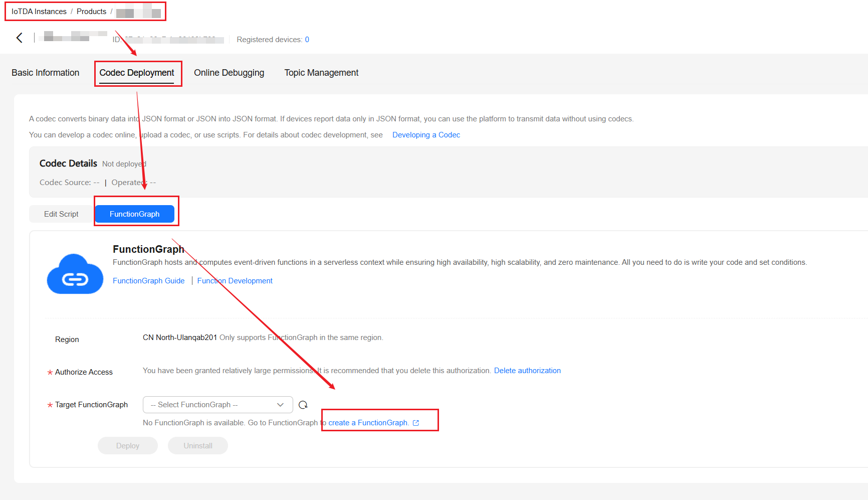
Task: Select the blue FunctionGraph button
Action: (135, 214)
